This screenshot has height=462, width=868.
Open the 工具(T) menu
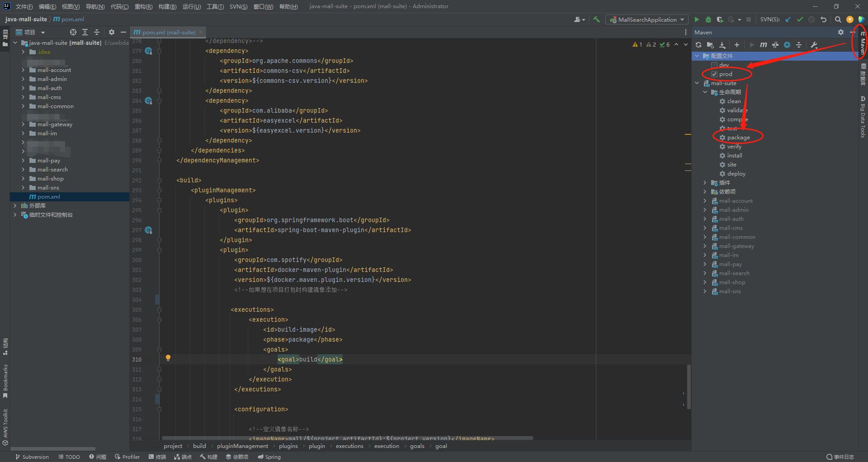[215, 6]
